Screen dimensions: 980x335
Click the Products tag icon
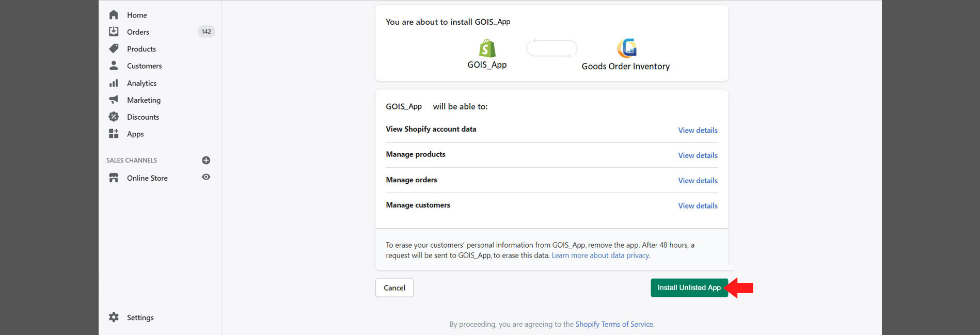point(114,49)
